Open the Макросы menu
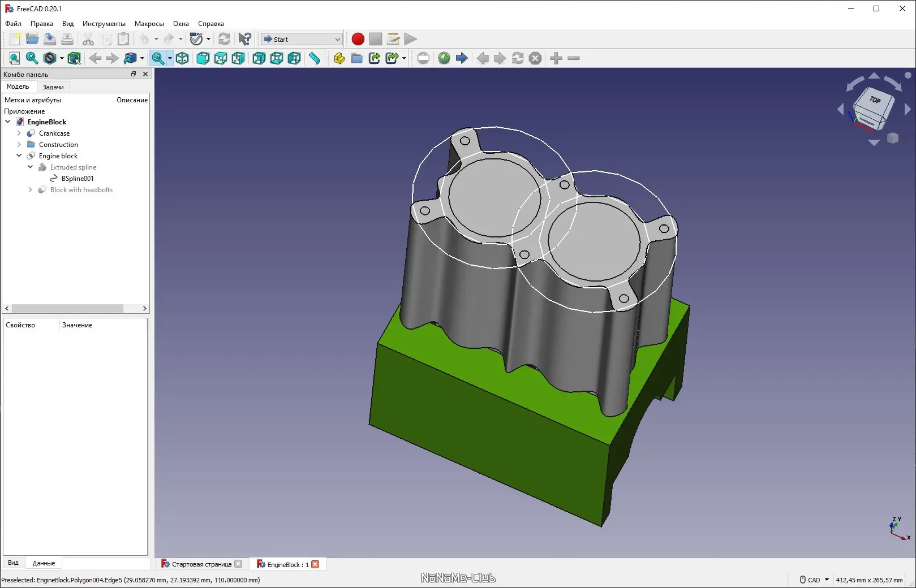Viewport: 916px width, 588px height. pos(149,24)
